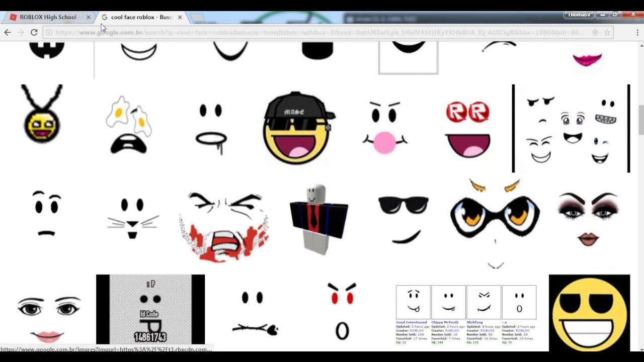The width and height of the screenshot is (644, 362).
Task: Select the frowning face with eyebrows
Action: 47,213
